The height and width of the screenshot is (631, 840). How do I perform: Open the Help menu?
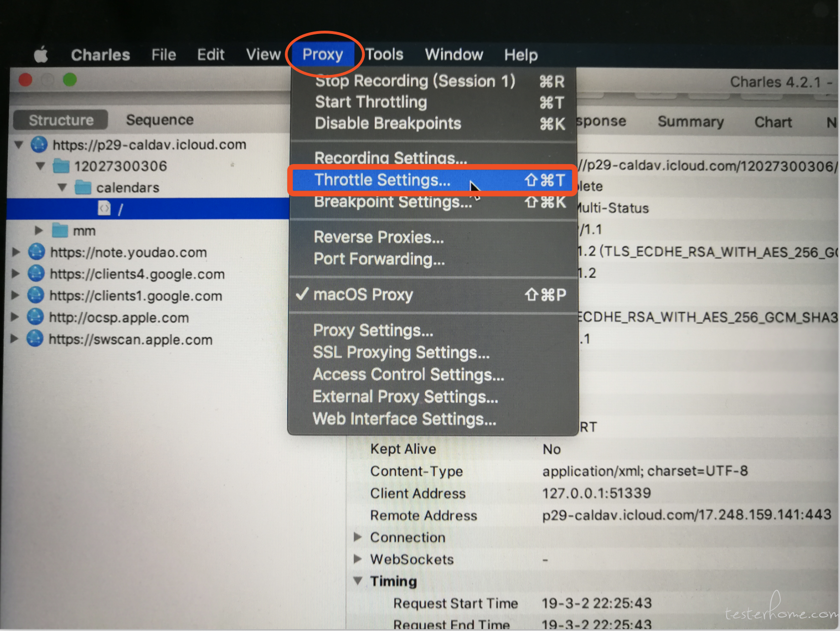[x=521, y=55]
